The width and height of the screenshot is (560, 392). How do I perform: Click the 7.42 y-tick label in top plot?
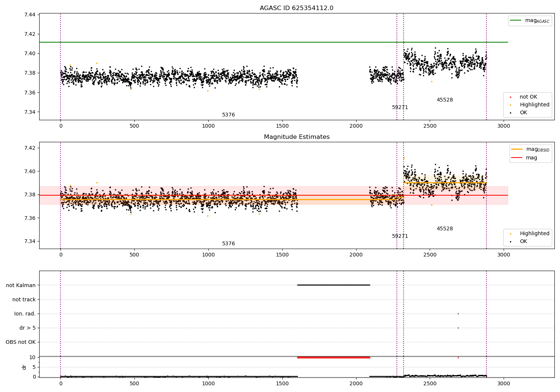pos(29,34)
